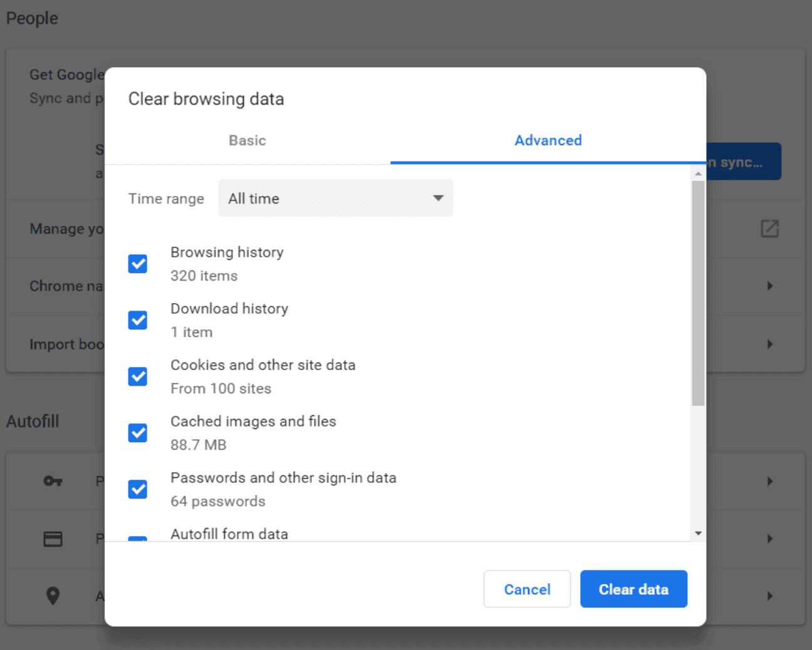
Task: Click the Cancel button
Action: point(527,589)
